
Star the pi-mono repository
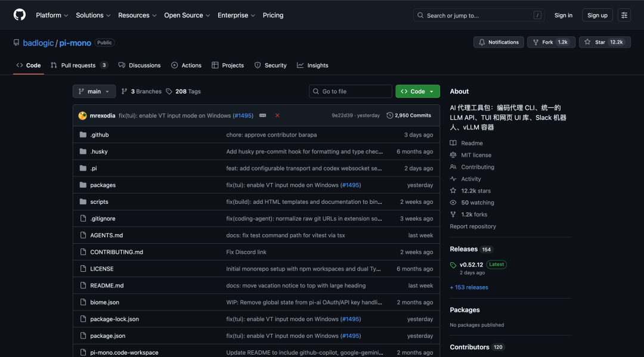tap(604, 42)
